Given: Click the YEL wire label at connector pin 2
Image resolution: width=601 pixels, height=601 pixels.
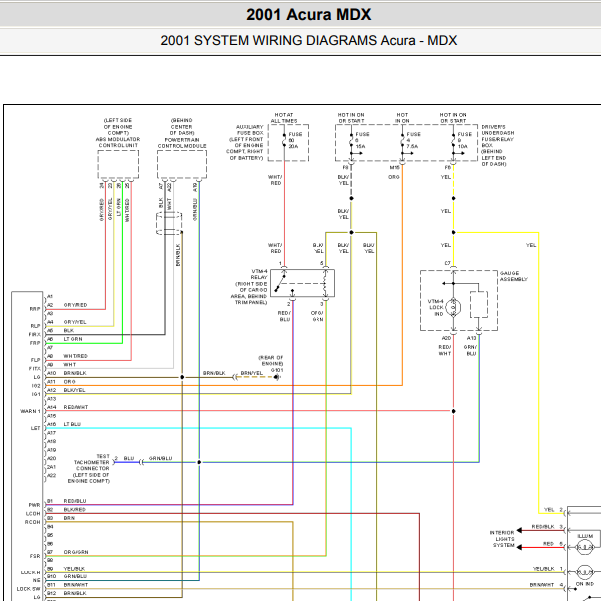Looking at the screenshot, I should [x=549, y=509].
